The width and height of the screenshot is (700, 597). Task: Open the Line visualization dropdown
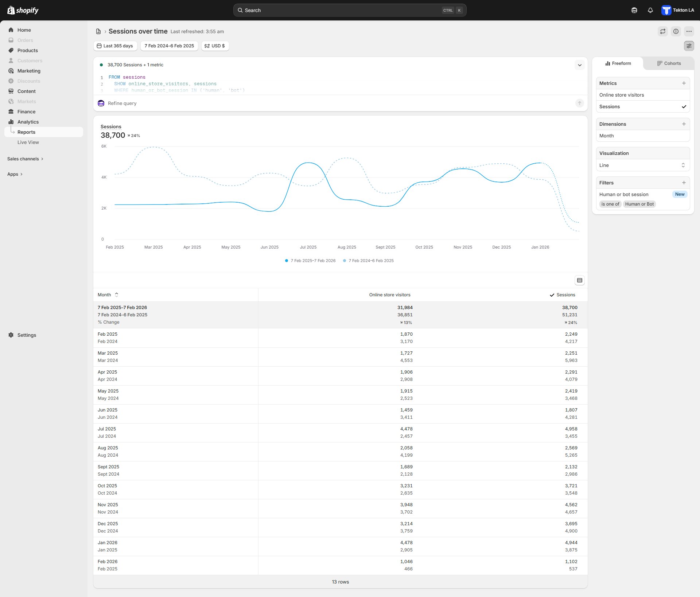click(642, 165)
